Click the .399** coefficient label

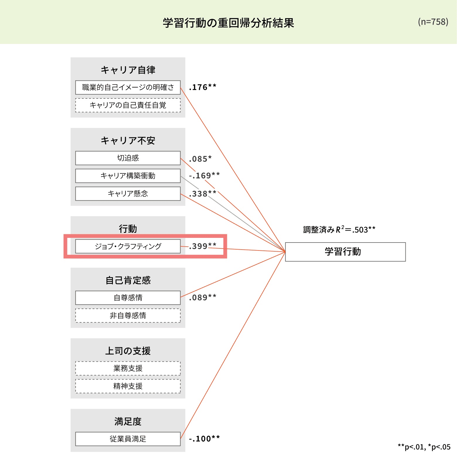click(203, 246)
